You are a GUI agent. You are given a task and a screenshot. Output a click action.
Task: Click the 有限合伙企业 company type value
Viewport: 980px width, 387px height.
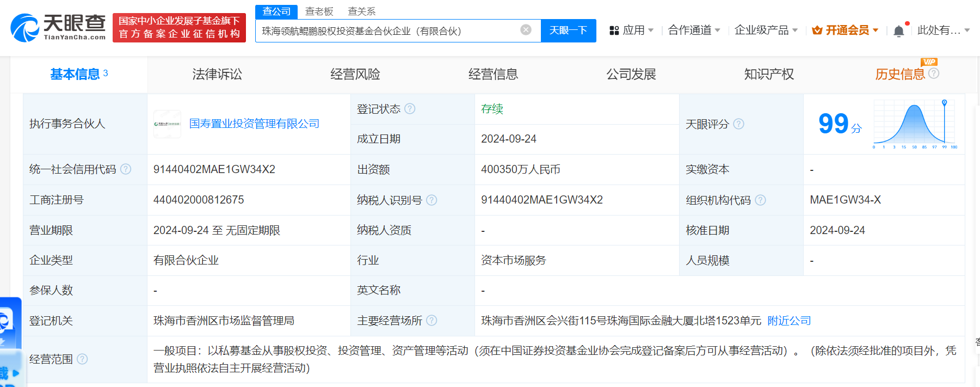(186, 260)
